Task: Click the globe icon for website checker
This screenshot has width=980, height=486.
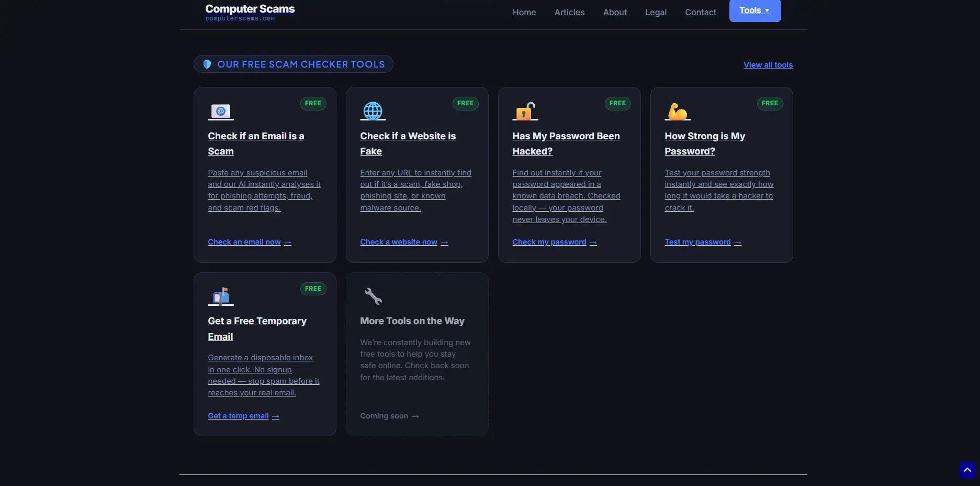Action: coord(373,111)
